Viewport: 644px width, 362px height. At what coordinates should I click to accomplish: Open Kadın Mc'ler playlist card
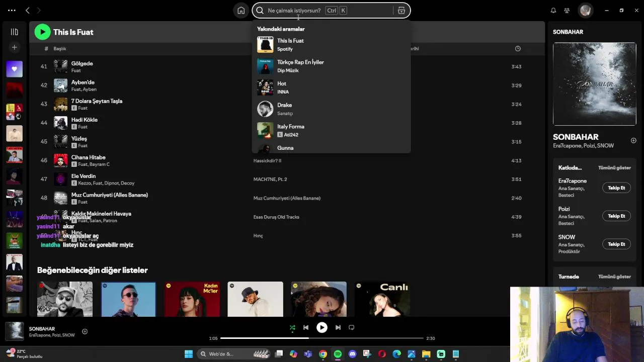tap(192, 299)
